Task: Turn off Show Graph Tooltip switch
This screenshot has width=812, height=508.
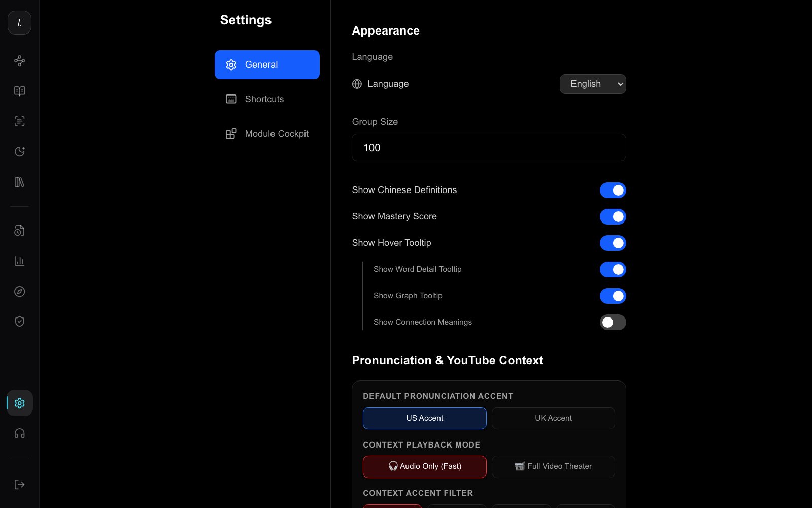Action: click(613, 296)
